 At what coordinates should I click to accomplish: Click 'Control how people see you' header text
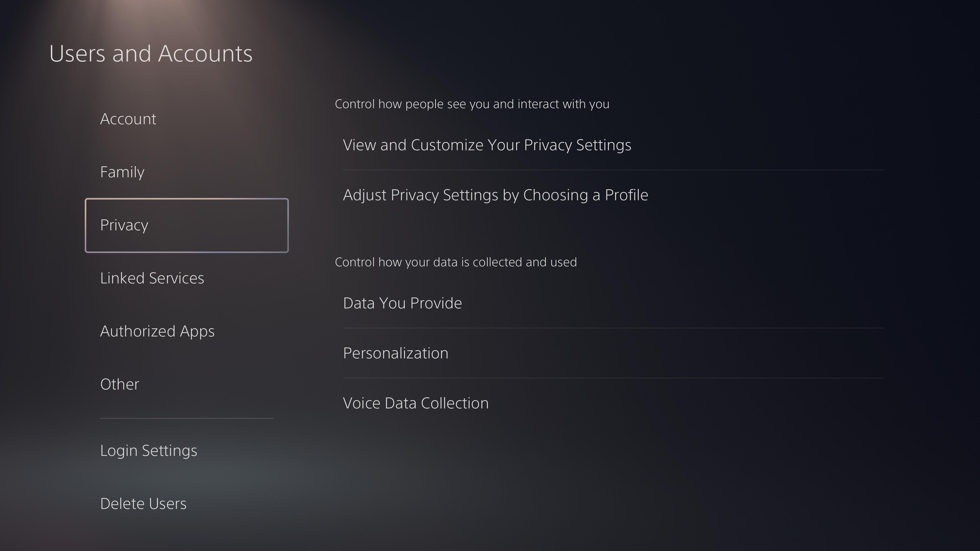coord(472,104)
